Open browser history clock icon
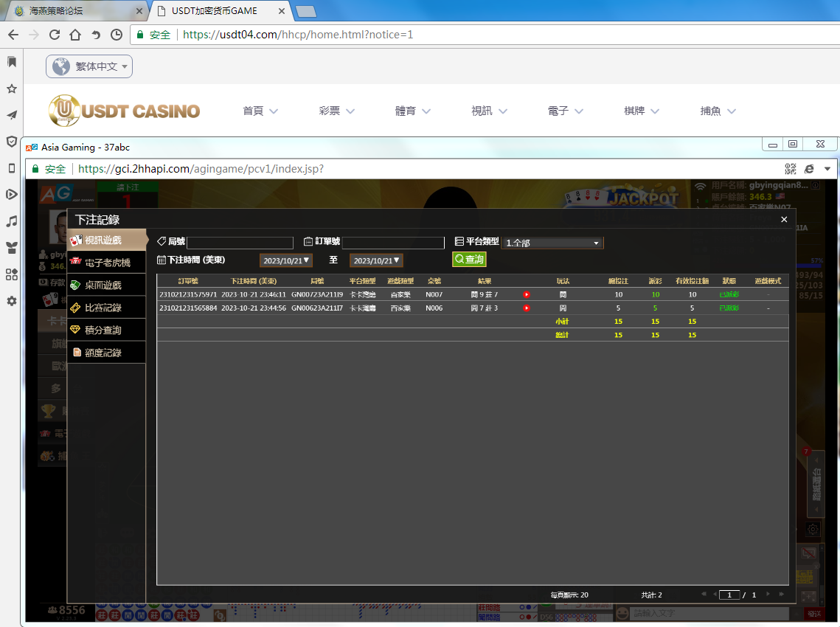Screen dimensions: 840x627 coord(117,35)
